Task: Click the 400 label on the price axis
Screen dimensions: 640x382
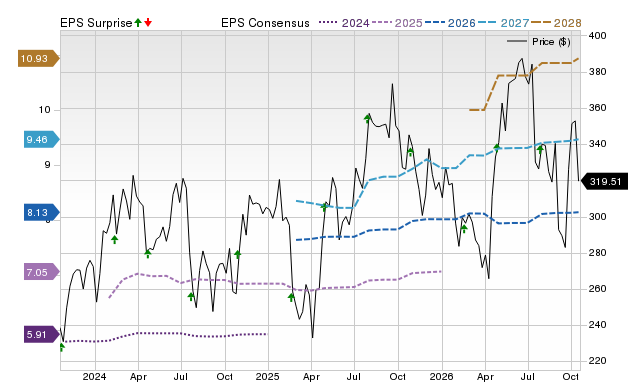Action: pyautogui.click(x=597, y=36)
